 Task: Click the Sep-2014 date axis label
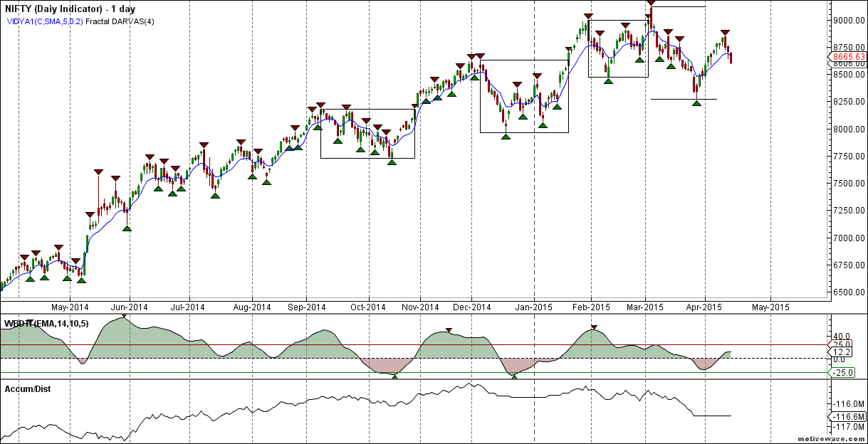pyautogui.click(x=307, y=307)
